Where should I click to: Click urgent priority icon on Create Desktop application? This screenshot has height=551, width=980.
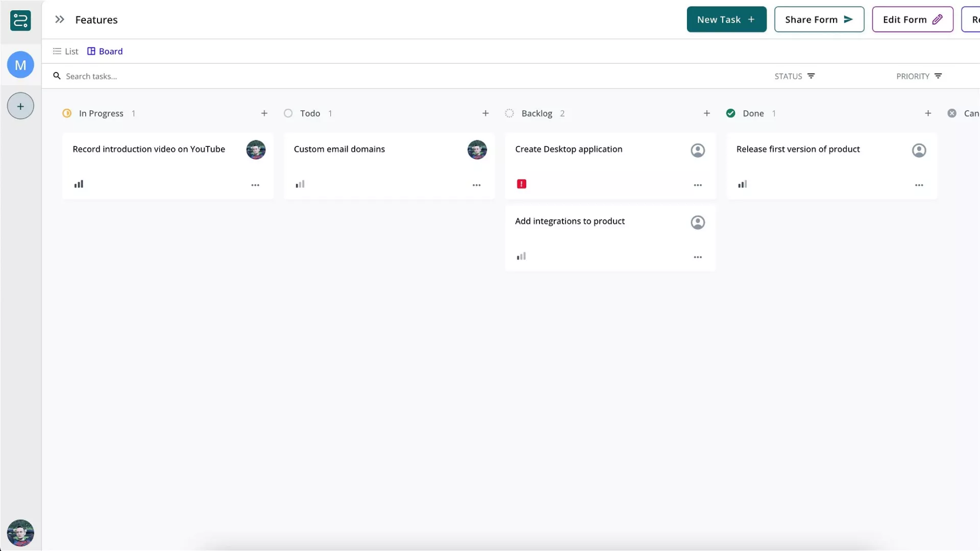(x=521, y=184)
